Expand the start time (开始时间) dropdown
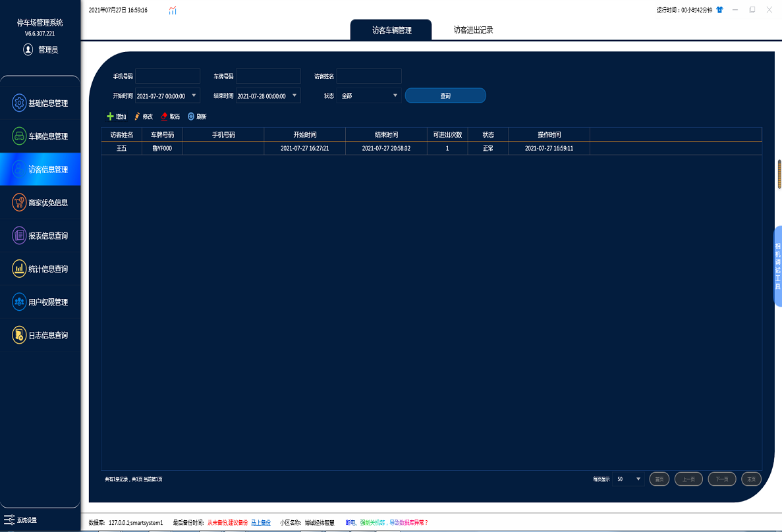 click(x=194, y=95)
